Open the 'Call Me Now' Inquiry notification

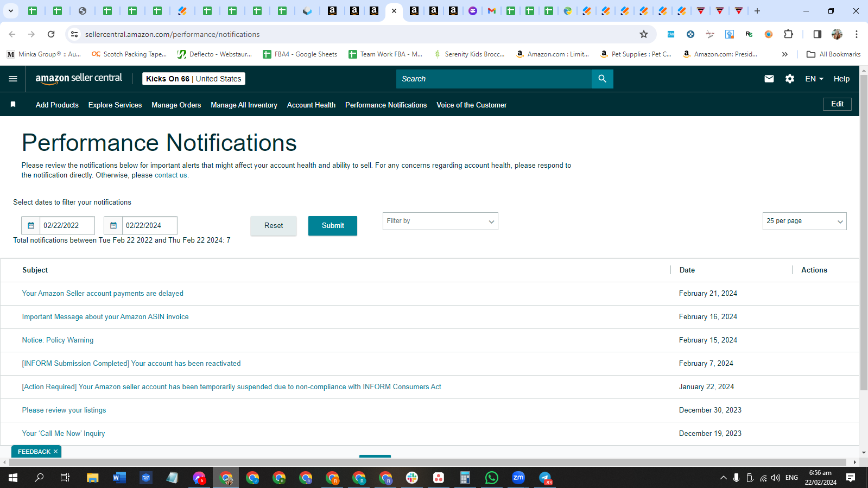coord(64,434)
